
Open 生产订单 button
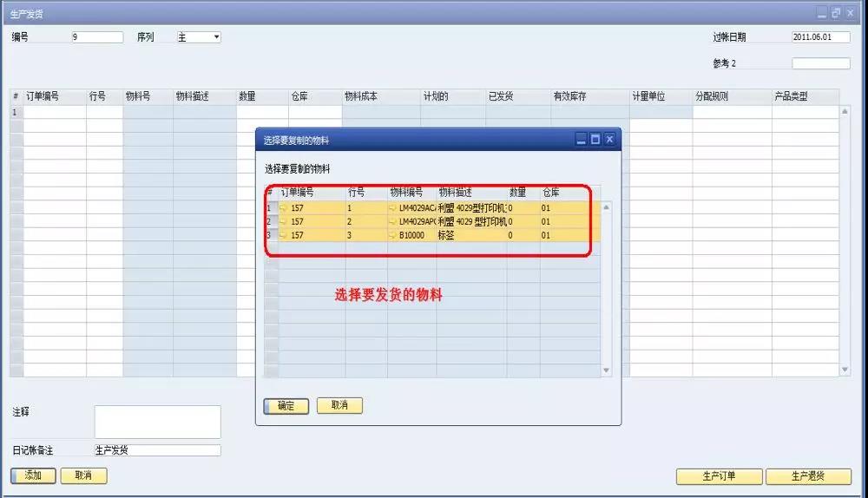coord(719,476)
